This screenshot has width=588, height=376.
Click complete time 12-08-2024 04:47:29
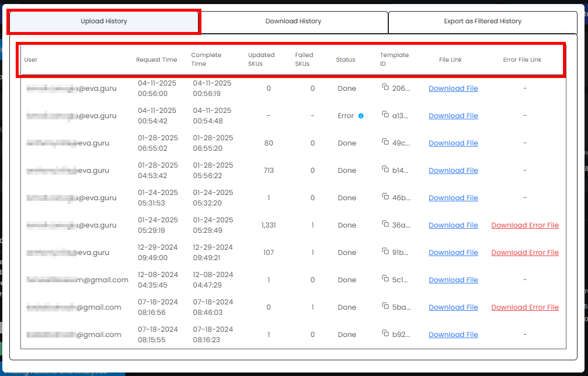coord(213,280)
